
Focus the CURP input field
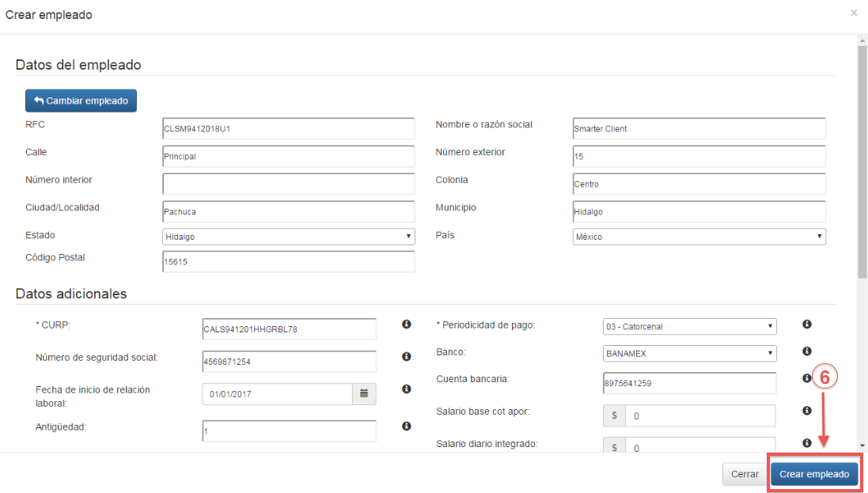pos(290,329)
